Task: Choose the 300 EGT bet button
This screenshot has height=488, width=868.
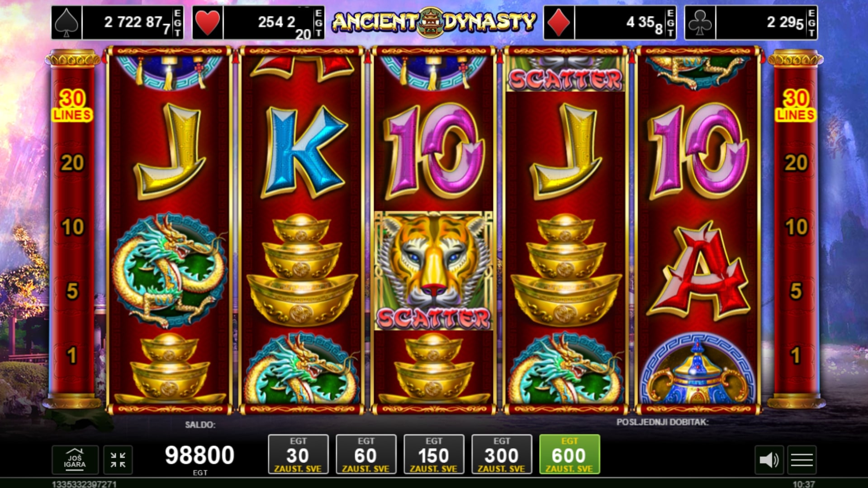Action: pyautogui.click(x=502, y=455)
